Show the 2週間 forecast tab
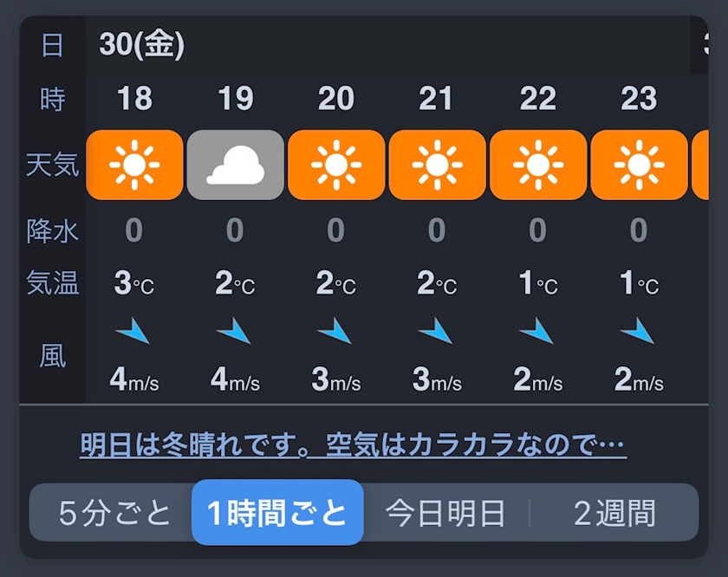Viewport: 728px width, 577px height. pos(614,513)
